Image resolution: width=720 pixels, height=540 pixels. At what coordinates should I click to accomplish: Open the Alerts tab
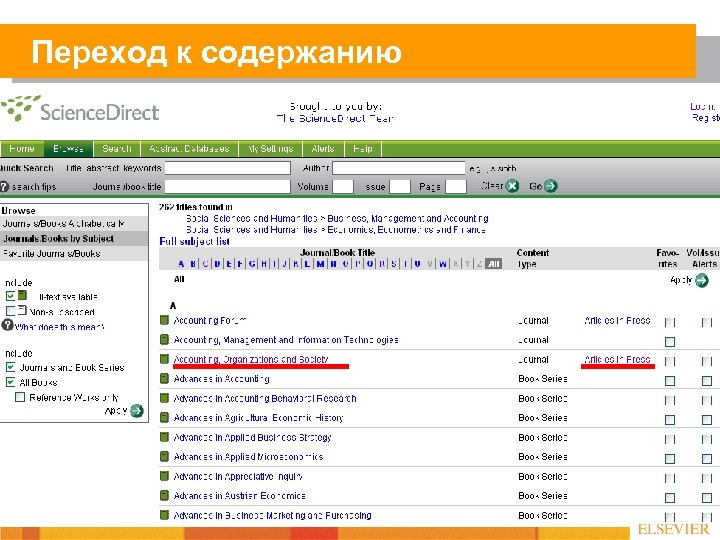323,149
